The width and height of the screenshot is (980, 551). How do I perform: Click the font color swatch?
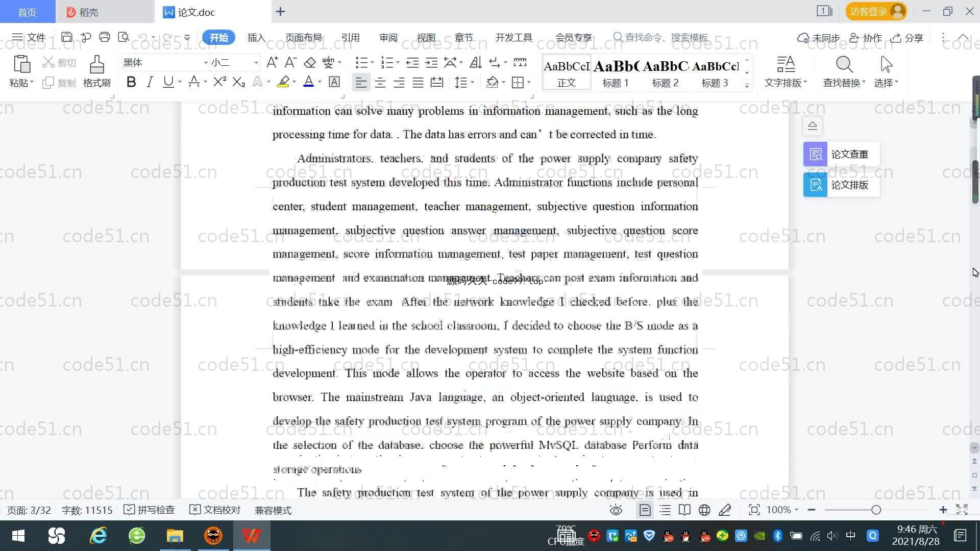308,82
